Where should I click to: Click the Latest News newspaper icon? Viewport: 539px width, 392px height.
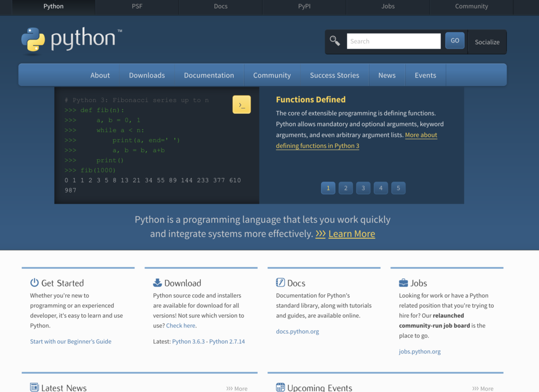click(35, 387)
